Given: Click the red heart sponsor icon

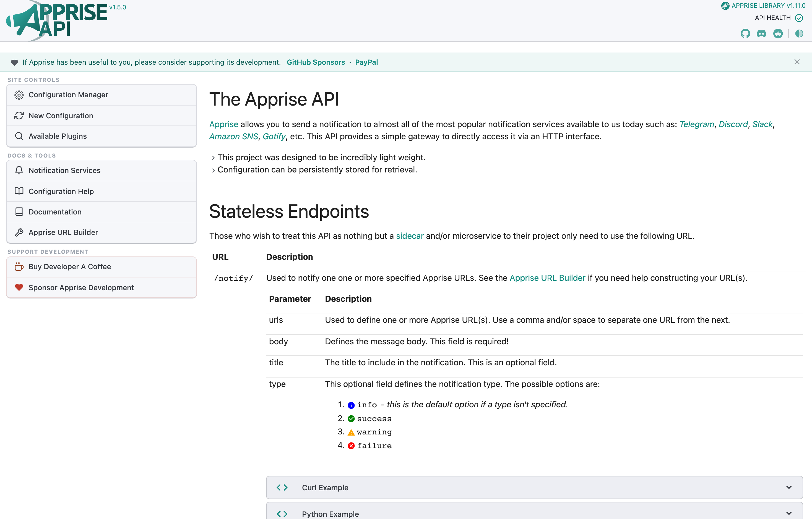Looking at the screenshot, I should 19,287.
